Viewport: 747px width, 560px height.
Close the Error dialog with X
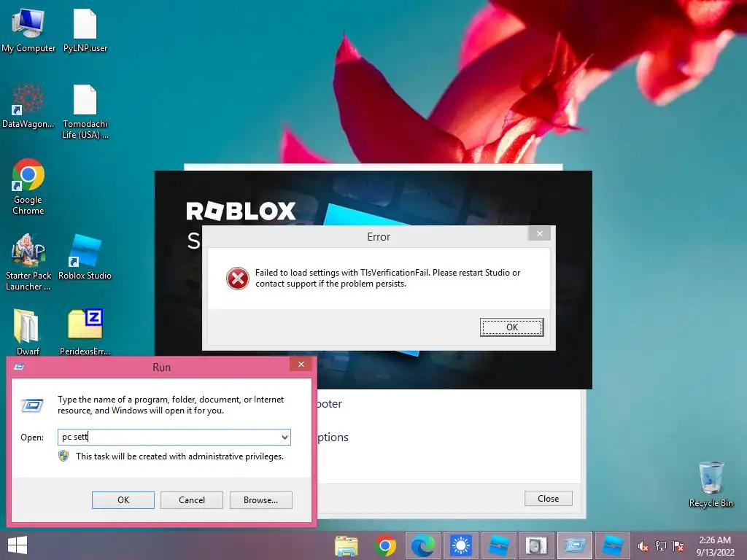(x=539, y=233)
